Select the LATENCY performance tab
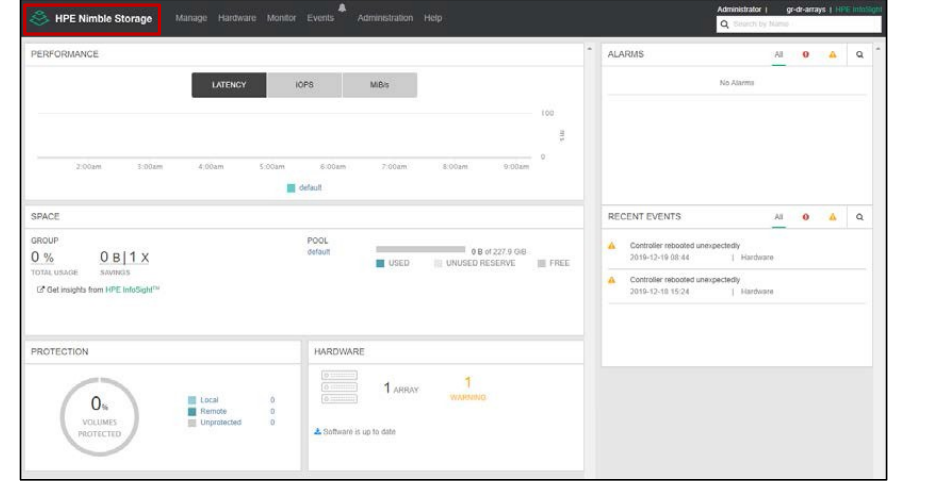This screenshot has width=929, height=484. (229, 85)
